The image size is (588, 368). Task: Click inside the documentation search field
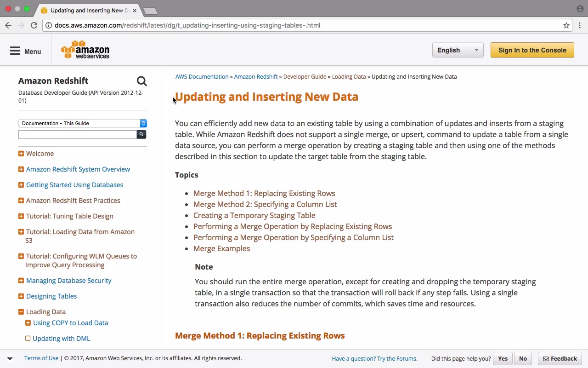click(x=78, y=134)
